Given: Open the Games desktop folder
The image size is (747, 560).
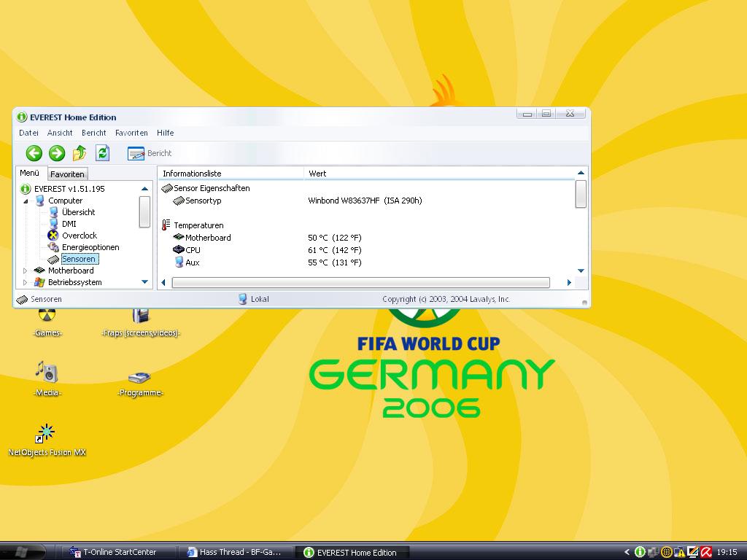Looking at the screenshot, I should 47,322.
